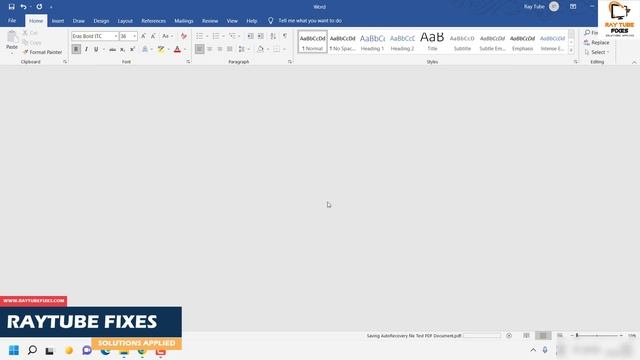Decrease paragraph indent
640x360 pixels.
coord(251,36)
